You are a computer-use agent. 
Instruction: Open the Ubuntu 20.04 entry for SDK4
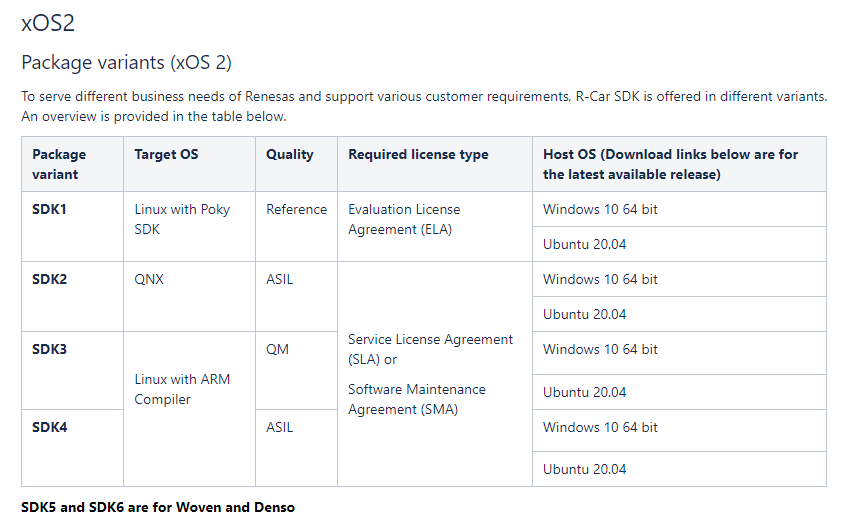coord(584,469)
